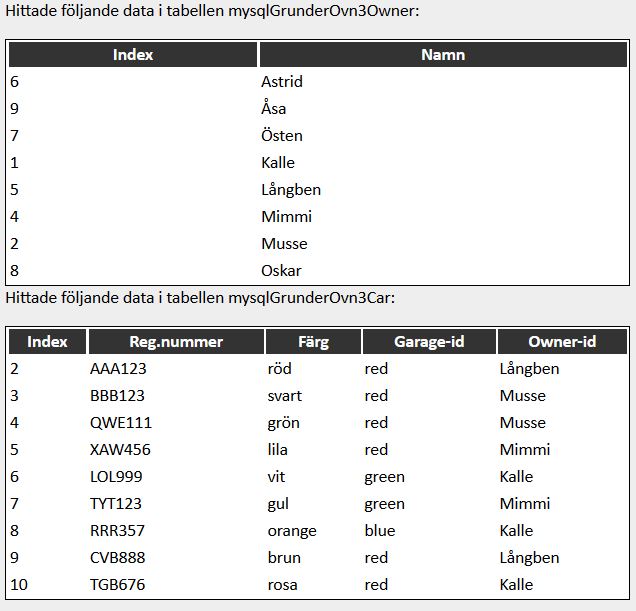Select the Åsa name cell
Image resolution: width=636 pixels, height=611 pixels.
(x=274, y=109)
